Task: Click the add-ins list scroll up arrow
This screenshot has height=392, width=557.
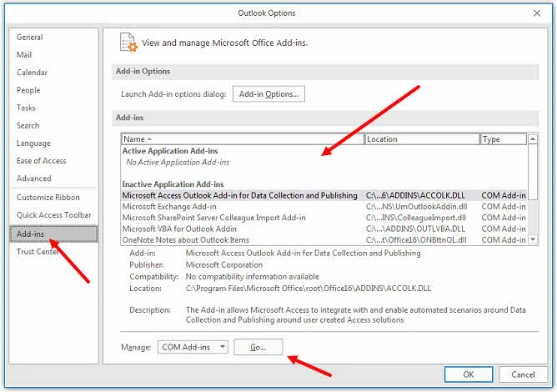Action: pos(533,139)
